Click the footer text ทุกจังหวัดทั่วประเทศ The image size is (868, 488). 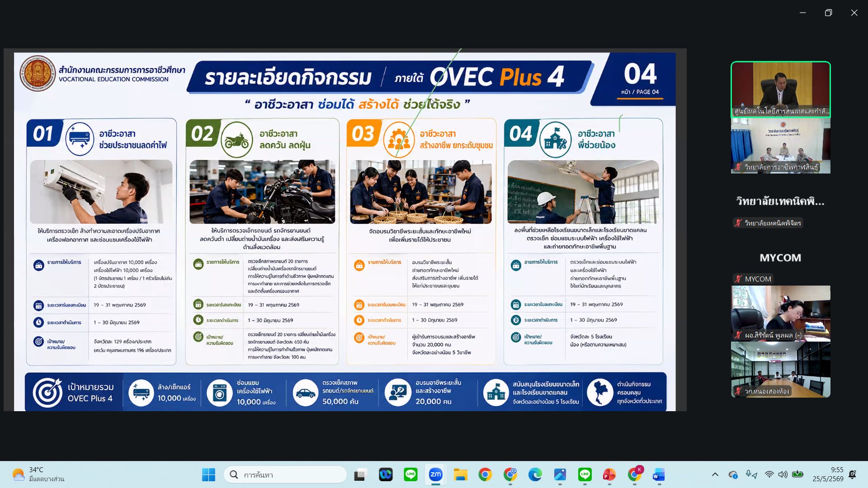639,401
